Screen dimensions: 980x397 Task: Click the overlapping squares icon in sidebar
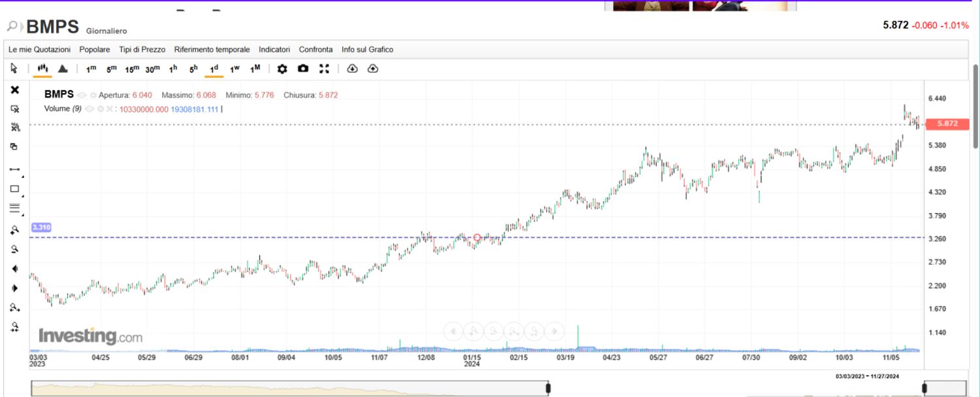pos(14,147)
